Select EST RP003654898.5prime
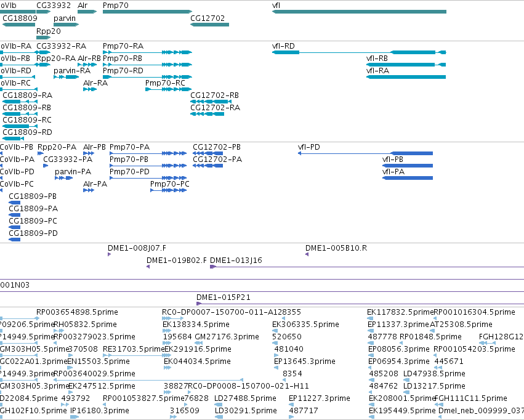The image size is (524, 420). coord(77,312)
